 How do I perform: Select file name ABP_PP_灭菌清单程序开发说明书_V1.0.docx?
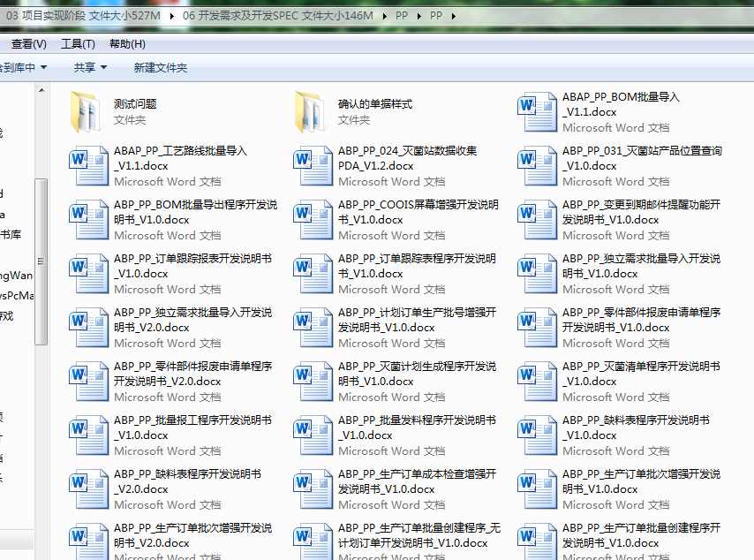(x=642, y=374)
